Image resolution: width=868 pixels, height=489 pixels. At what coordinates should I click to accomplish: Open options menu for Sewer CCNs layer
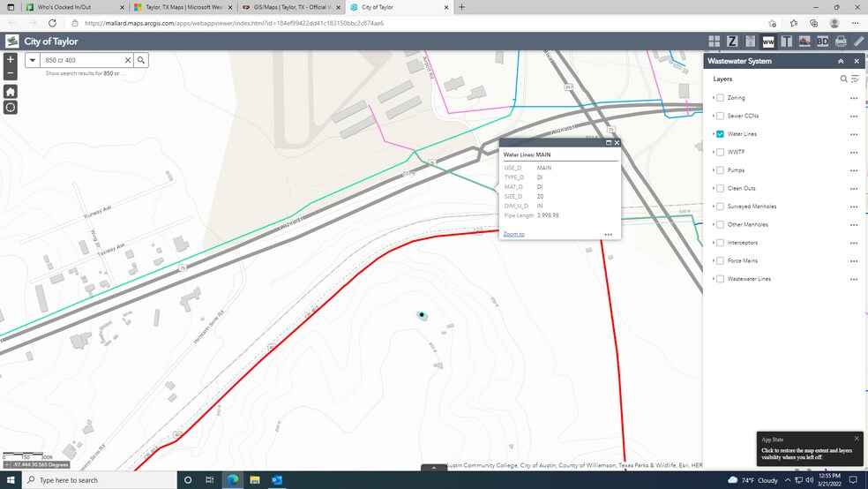tap(853, 116)
